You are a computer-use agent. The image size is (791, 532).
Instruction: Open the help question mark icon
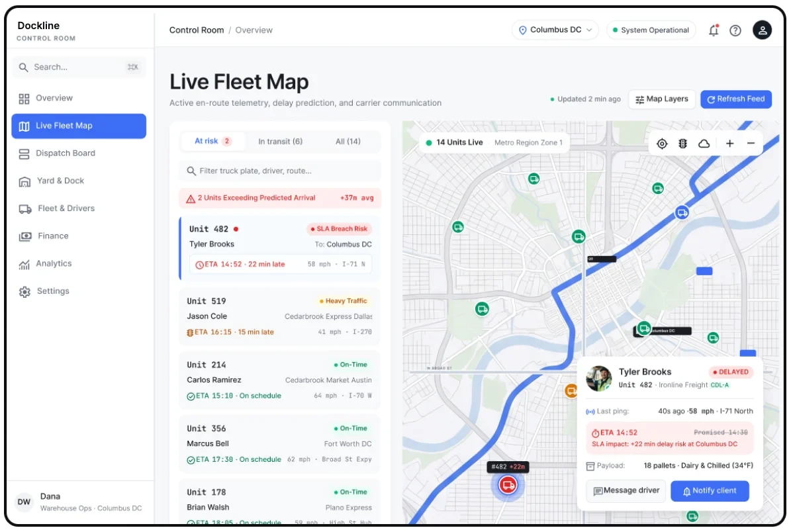[x=735, y=30]
